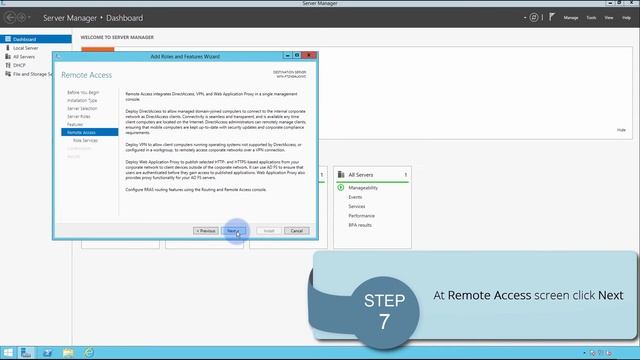Image resolution: width=640 pixels, height=360 pixels.
Task: Go to Server Roles wizard step
Action: pos(78,117)
